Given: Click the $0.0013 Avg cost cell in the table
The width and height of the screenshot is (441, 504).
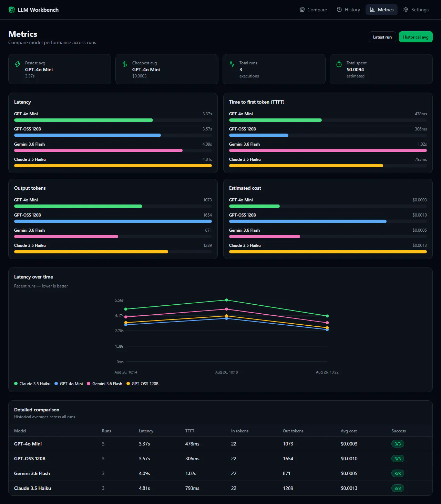Looking at the screenshot, I should point(349,489).
